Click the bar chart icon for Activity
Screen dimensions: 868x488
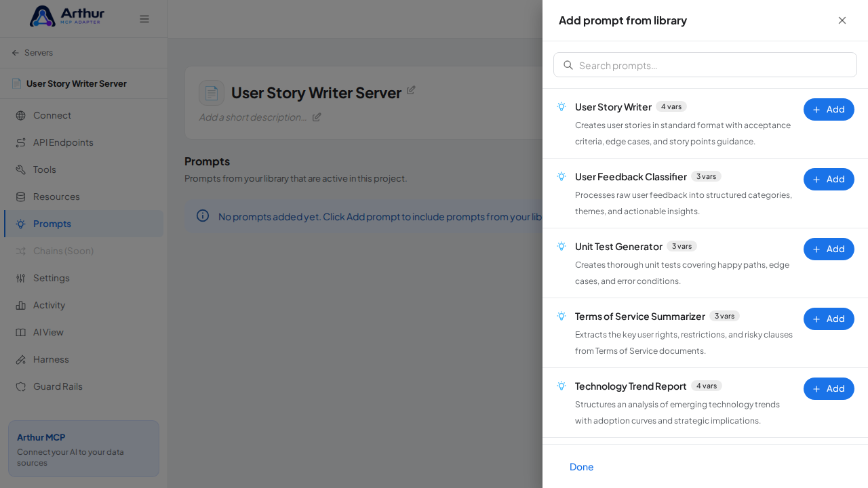pos(21,305)
